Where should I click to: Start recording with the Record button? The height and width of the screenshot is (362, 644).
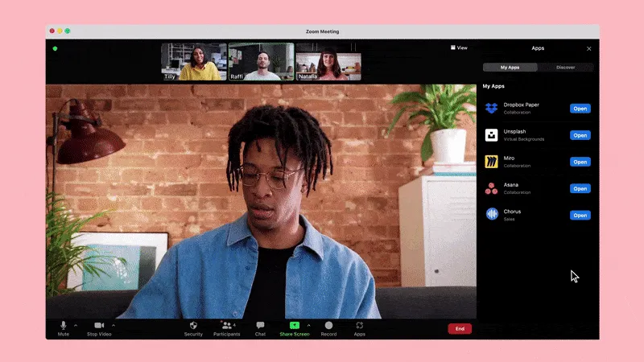328,326
